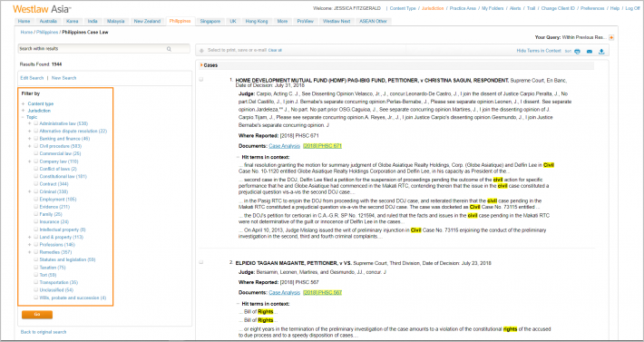
Task: Expand the Banking and finance topic
Action: coord(30,139)
